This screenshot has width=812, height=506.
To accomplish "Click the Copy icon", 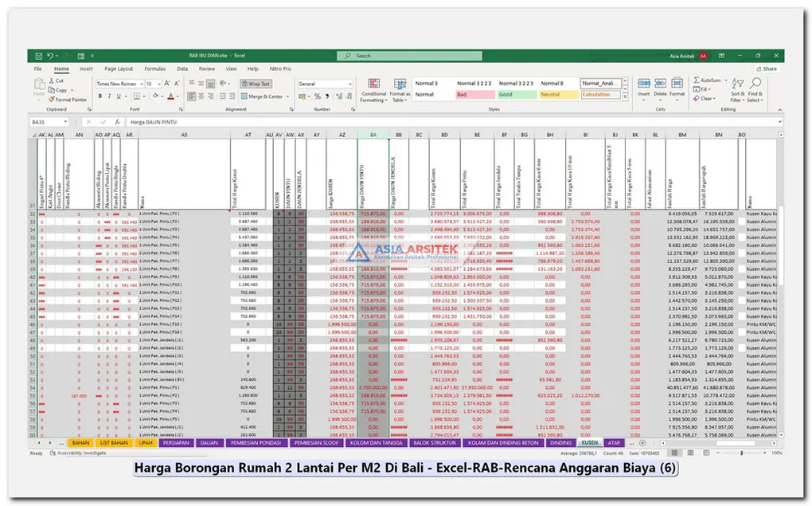I will tap(52, 90).
